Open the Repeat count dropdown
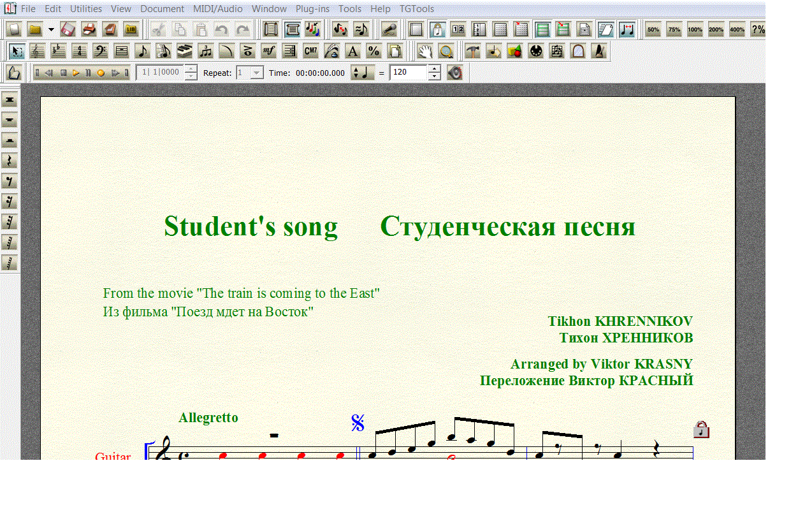This screenshot has height=521, width=812. [x=257, y=73]
